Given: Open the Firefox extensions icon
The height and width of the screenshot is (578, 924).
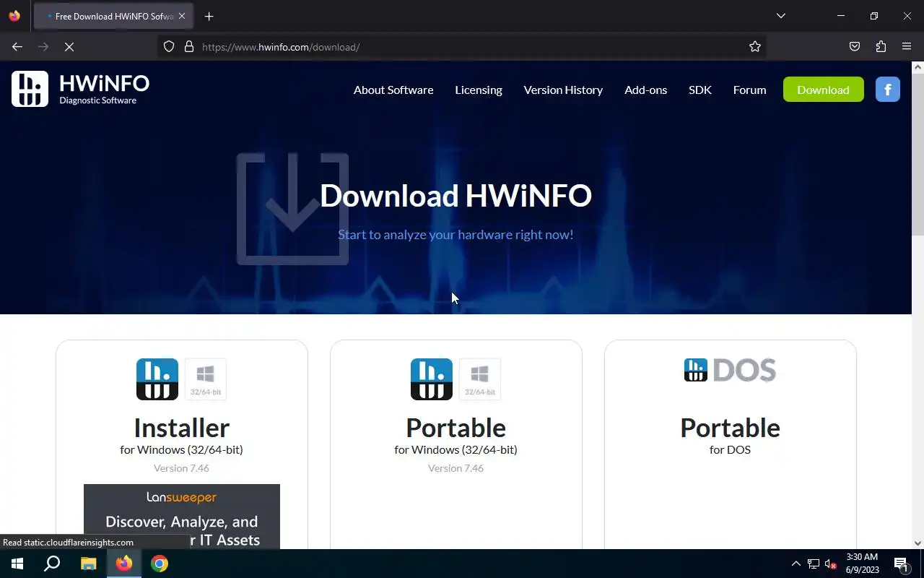Looking at the screenshot, I should pos(881,47).
